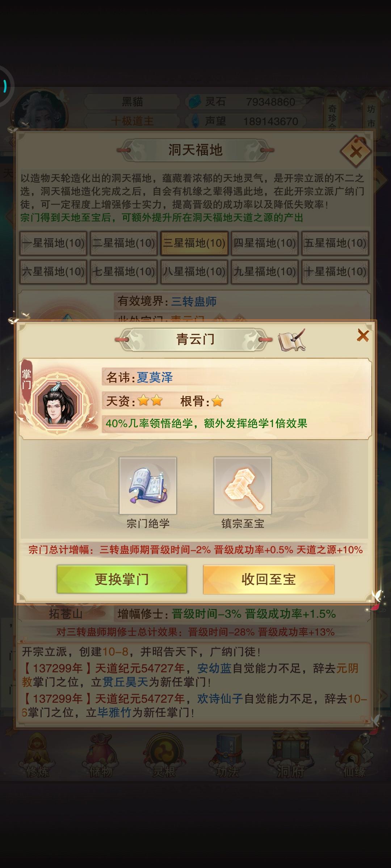Select the 十星福地(10) tab
Screen dimensions: 391x868
(335, 272)
